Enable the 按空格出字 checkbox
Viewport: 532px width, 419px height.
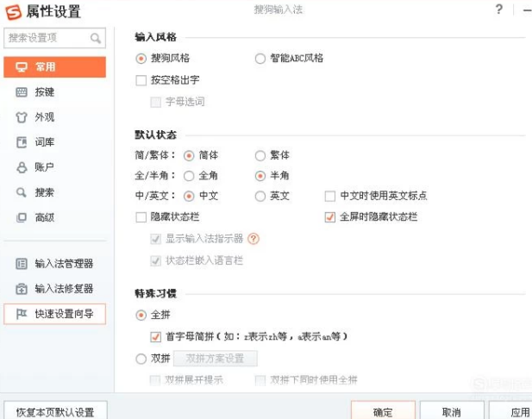[141, 80]
